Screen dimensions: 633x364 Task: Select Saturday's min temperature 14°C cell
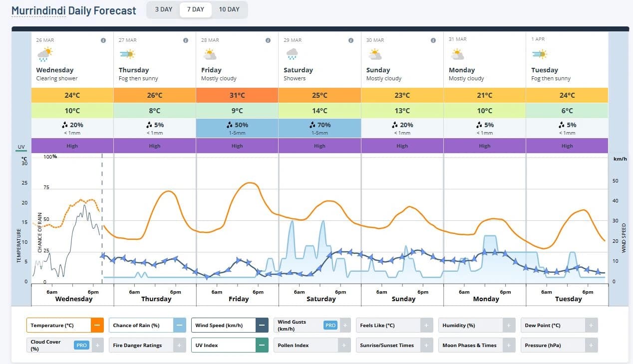tap(319, 111)
